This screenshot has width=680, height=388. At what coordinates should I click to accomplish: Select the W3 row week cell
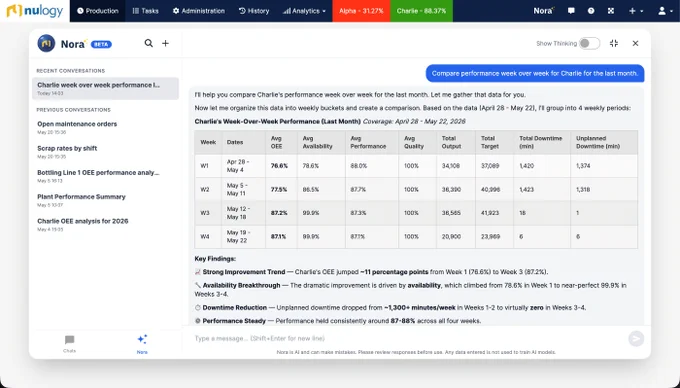tap(208, 213)
